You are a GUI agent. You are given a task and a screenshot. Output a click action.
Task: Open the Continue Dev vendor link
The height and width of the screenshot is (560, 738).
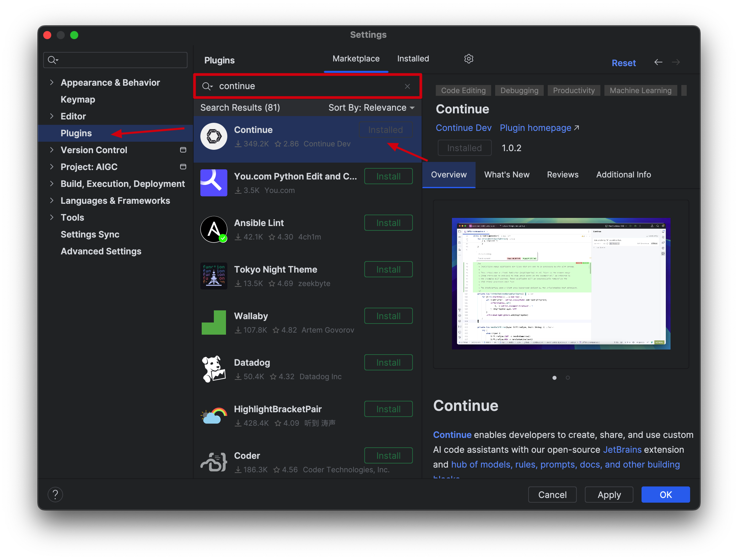pyautogui.click(x=463, y=128)
